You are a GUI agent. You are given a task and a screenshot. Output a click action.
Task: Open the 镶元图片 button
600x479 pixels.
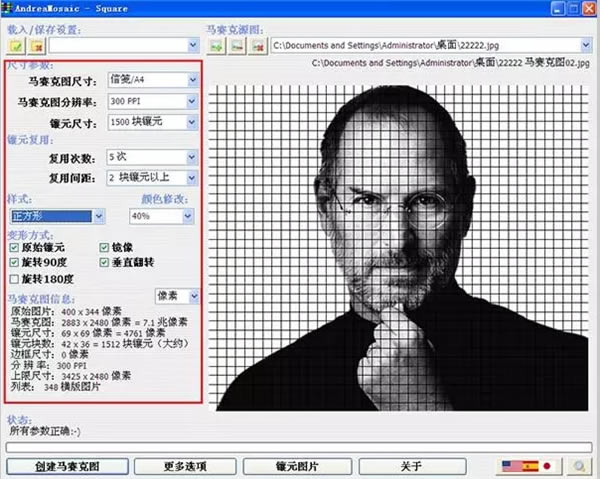[297, 466]
